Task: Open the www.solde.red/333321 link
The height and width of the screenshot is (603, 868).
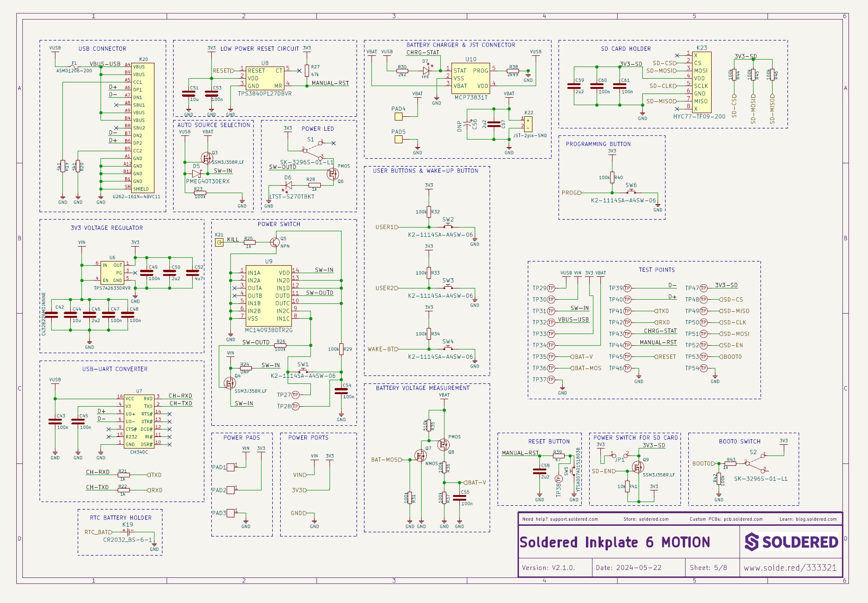Action: coord(790,568)
